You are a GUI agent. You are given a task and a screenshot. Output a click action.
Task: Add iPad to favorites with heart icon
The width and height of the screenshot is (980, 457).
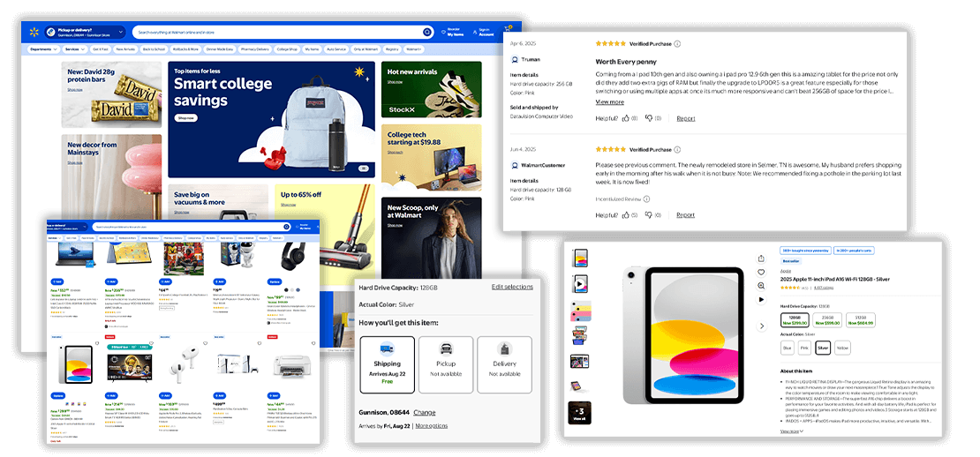pos(761,272)
